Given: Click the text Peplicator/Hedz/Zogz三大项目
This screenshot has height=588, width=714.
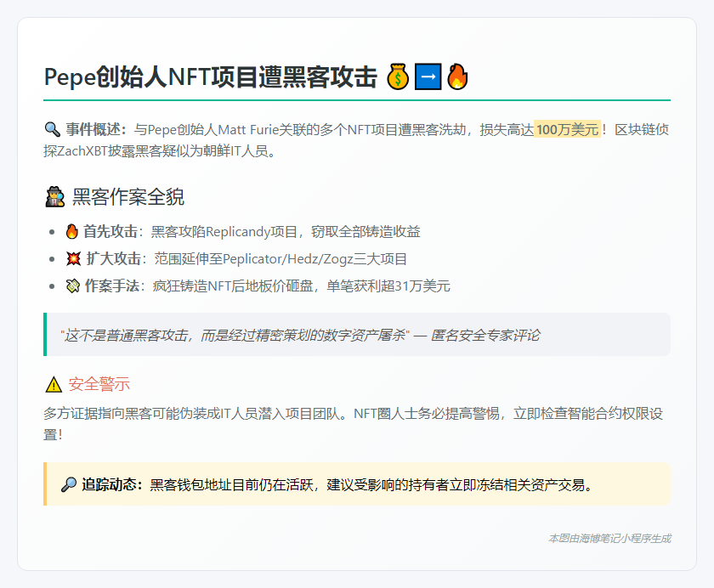Looking at the screenshot, I should pyautogui.click(x=314, y=259).
